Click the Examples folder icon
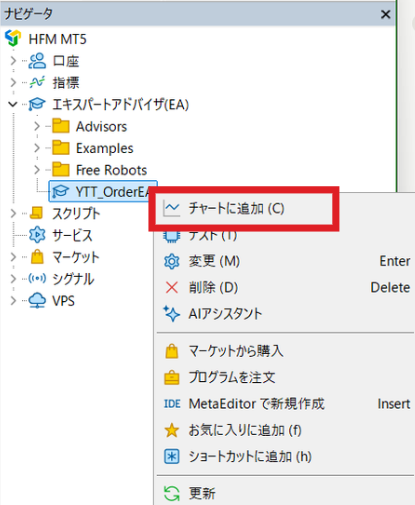The width and height of the screenshot is (415, 505). coord(61,148)
